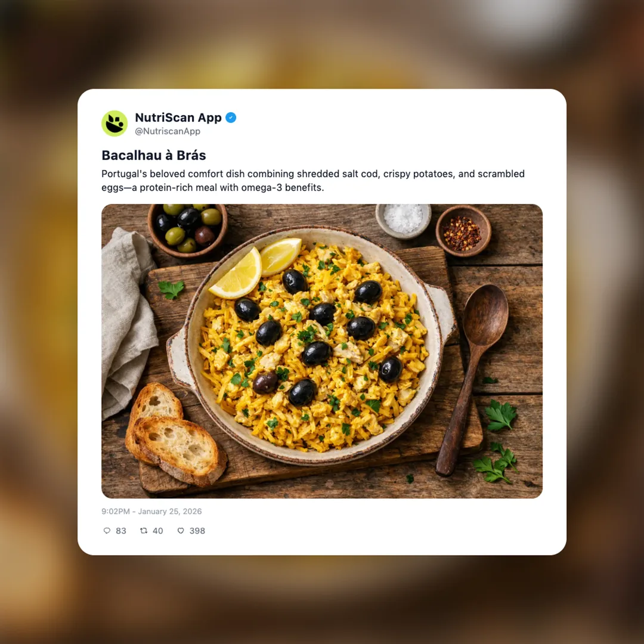Image resolution: width=644 pixels, height=644 pixels.
Task: Click the retweet arrows icon
Action: 144,531
